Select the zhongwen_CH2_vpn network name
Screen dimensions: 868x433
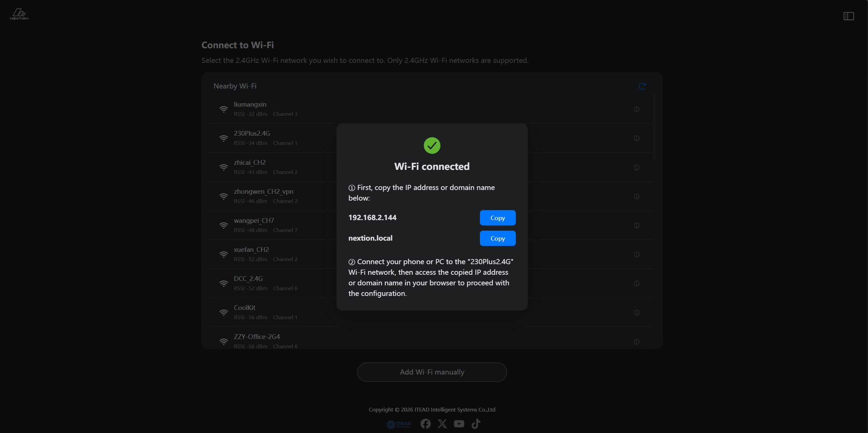tap(264, 191)
